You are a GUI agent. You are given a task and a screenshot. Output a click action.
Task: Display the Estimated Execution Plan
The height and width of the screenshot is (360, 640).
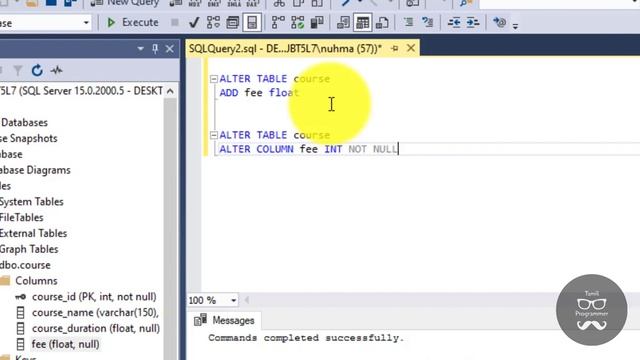coord(213,22)
